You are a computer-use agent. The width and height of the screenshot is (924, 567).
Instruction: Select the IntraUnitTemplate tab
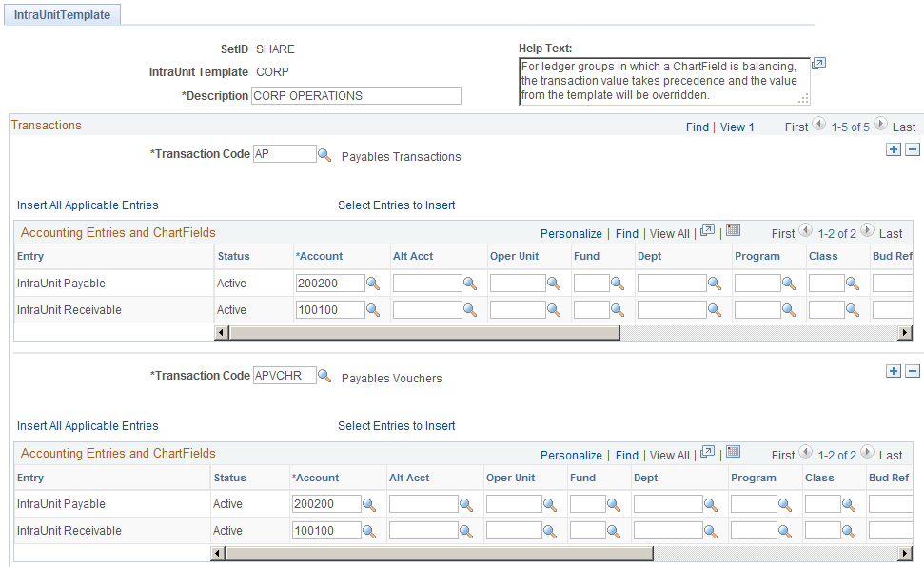[61, 14]
